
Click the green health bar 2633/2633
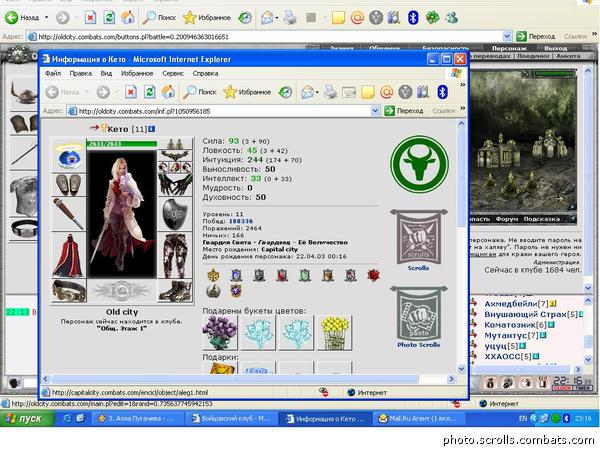[122, 144]
